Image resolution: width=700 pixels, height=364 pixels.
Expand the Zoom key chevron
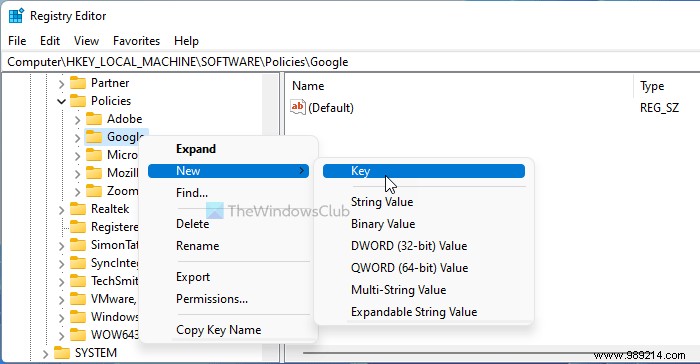[77, 192]
